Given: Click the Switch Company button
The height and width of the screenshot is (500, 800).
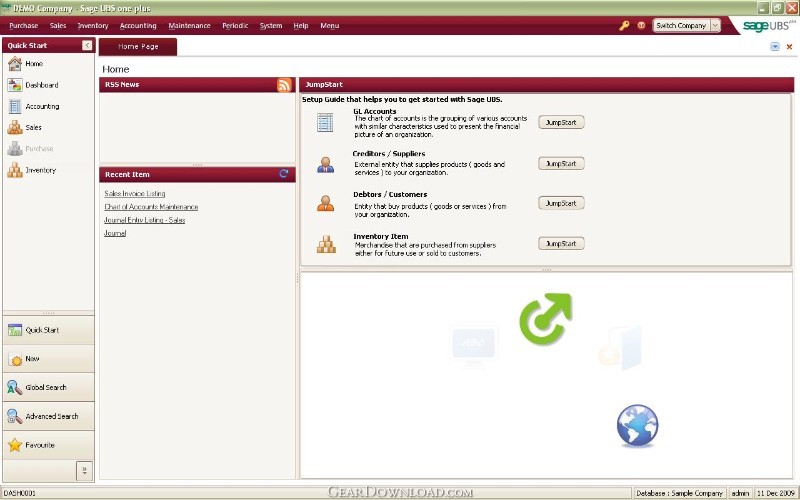Looking at the screenshot, I should pyautogui.click(x=681, y=26).
